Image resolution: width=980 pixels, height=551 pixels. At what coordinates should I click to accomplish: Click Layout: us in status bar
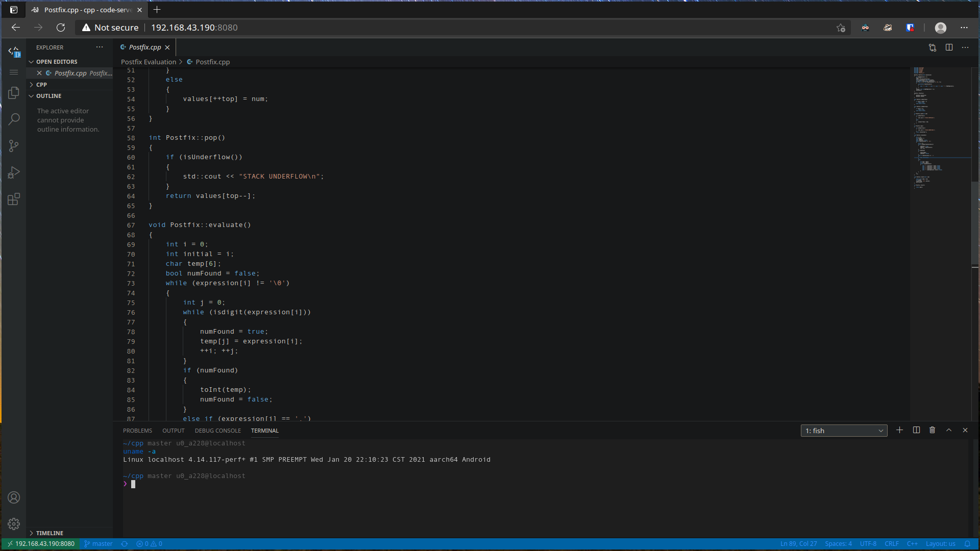(940, 544)
